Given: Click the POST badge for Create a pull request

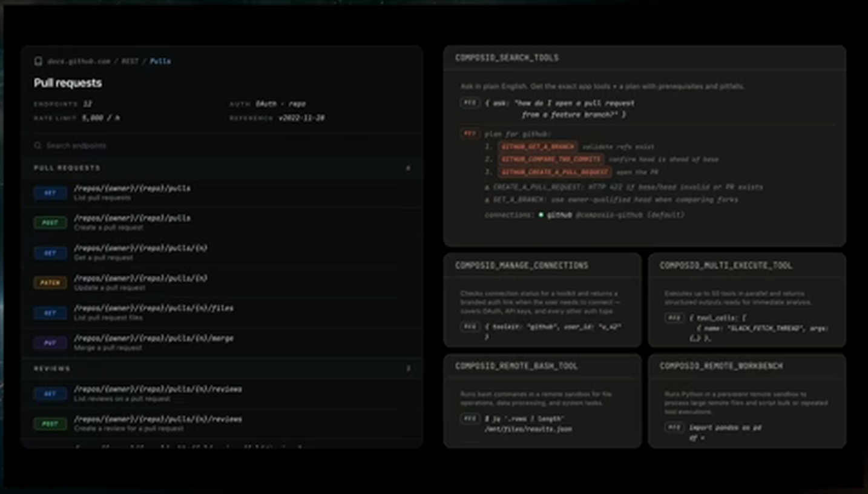Looking at the screenshot, I should point(50,222).
